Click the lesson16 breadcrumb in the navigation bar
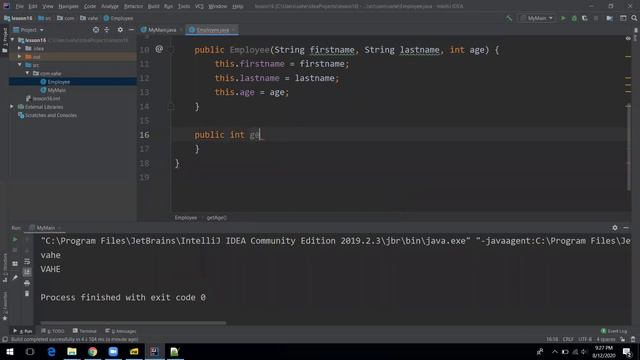Viewport: 640px width, 360px height. pyautogui.click(x=18, y=18)
